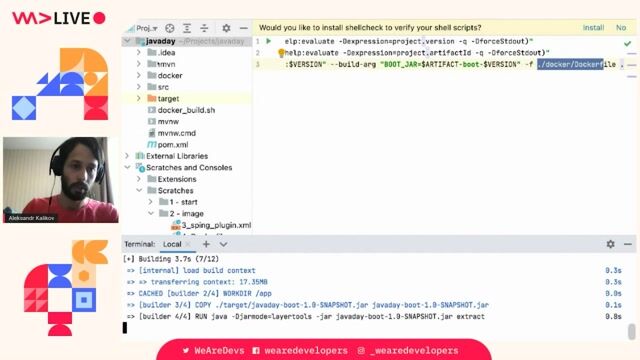The width and height of the screenshot is (640, 360).
Task: Click '[builder 4/4] RUN java' output line
Action: click(312, 316)
